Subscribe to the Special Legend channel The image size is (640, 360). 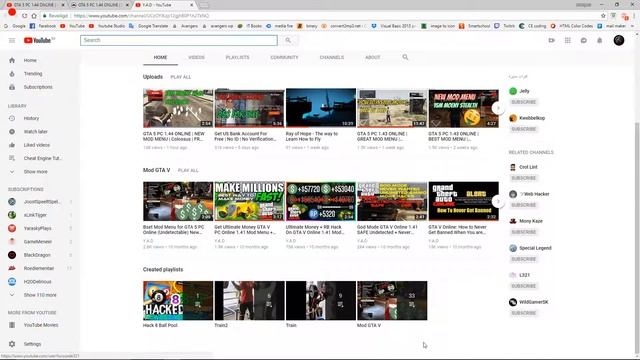click(524, 259)
